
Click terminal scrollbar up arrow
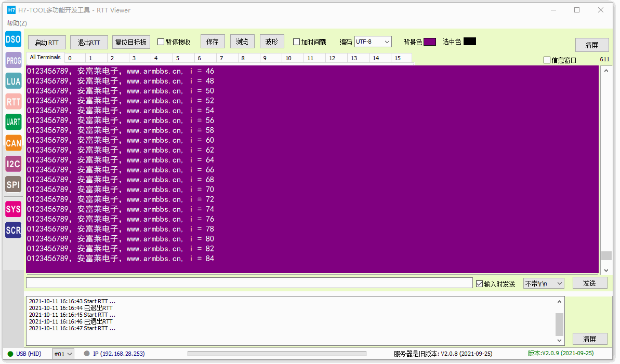pos(606,71)
